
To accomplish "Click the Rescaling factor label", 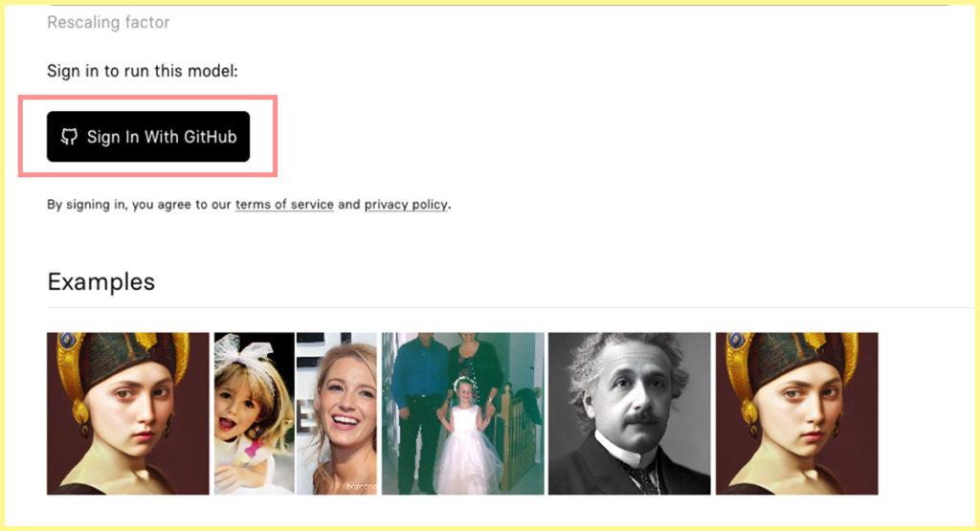I will [109, 23].
